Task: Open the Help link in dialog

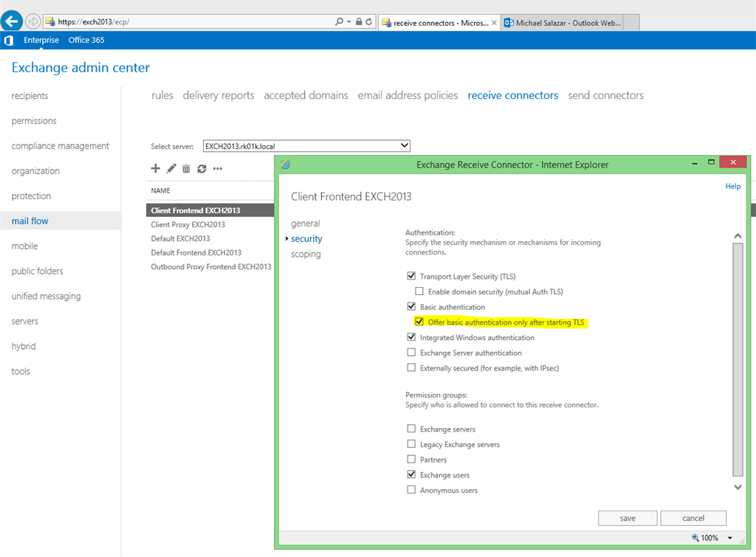Action: point(733,186)
